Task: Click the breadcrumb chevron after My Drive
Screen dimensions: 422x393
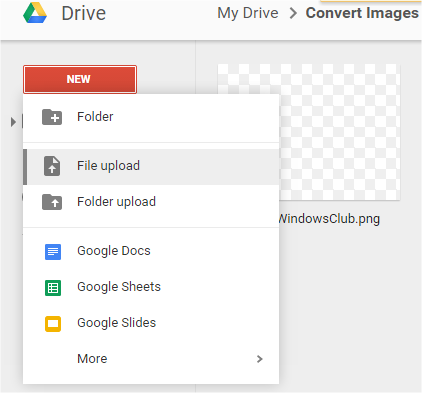Action: point(293,13)
